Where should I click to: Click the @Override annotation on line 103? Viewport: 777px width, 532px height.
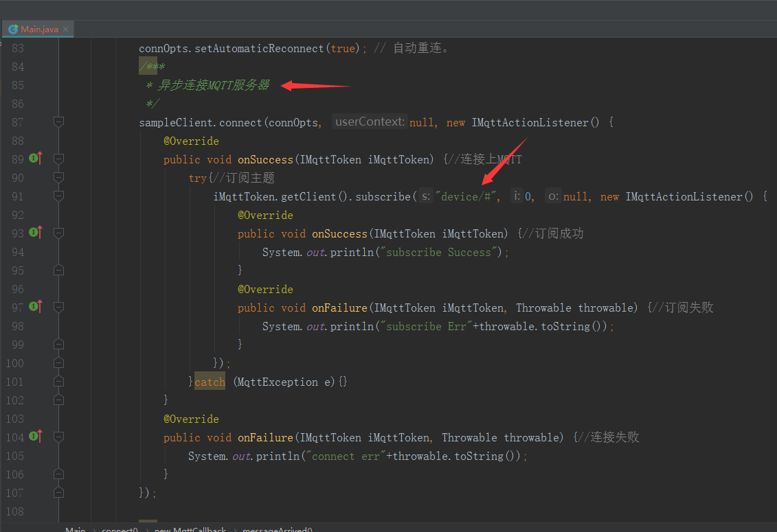pos(191,419)
